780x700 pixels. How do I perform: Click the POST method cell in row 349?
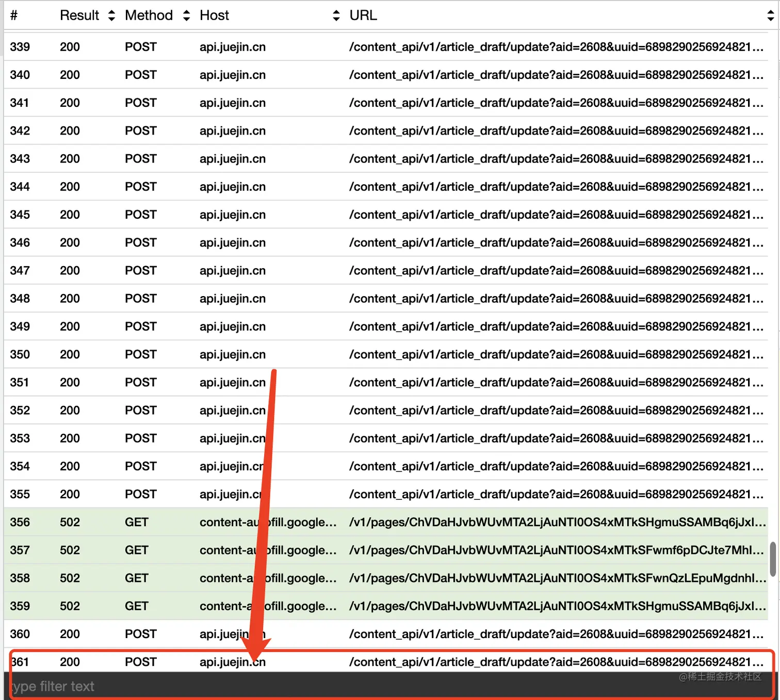click(x=140, y=327)
